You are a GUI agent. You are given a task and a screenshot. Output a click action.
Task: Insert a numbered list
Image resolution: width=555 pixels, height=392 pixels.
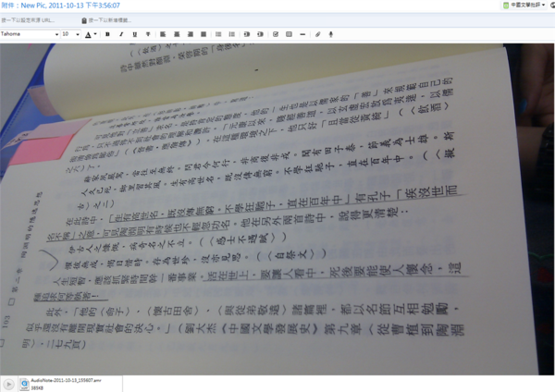point(232,34)
